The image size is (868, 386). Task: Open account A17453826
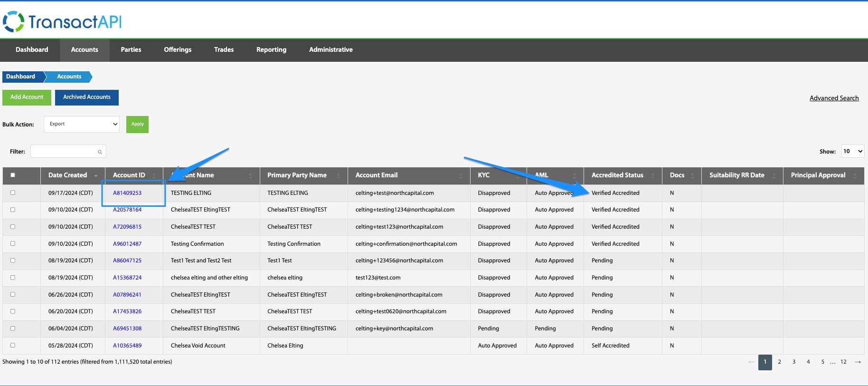coord(127,311)
